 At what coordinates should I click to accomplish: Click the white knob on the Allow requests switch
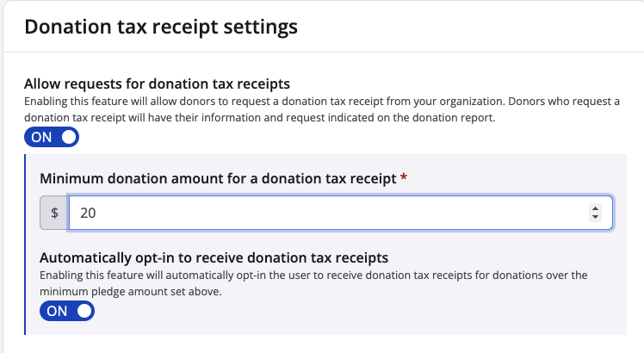tap(68, 137)
